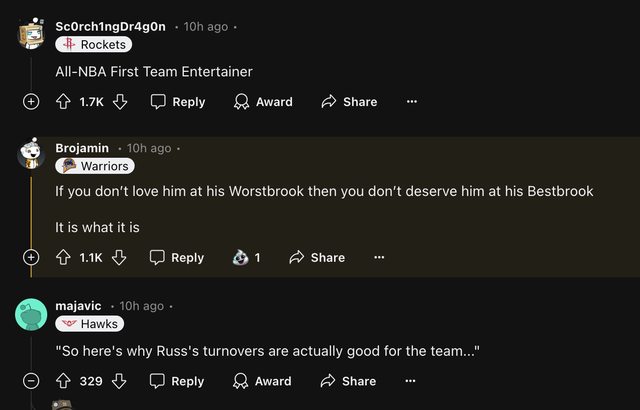The height and width of the screenshot is (410, 640).
Task: Reply to Brojamin's comment
Action: tap(177, 257)
